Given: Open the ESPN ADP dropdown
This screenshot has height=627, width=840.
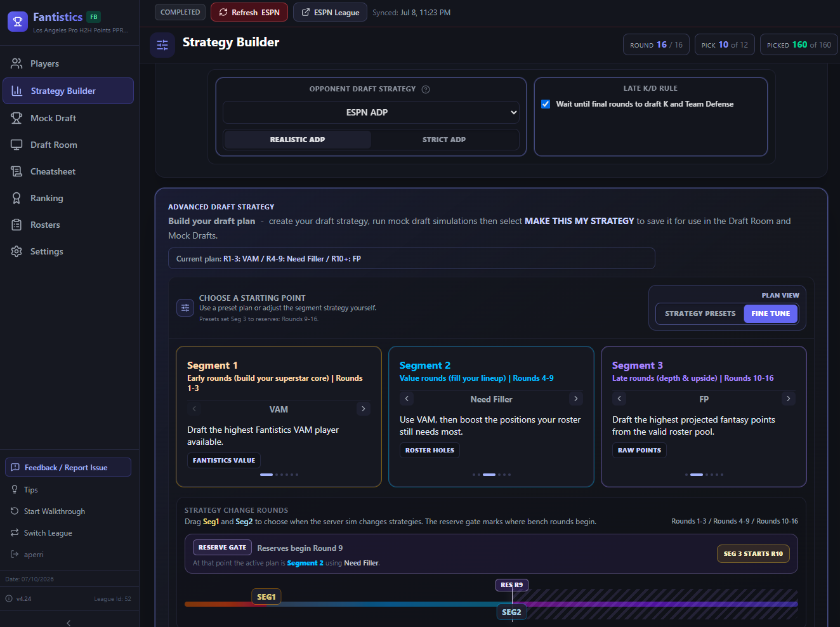Looking at the screenshot, I should pos(371,112).
